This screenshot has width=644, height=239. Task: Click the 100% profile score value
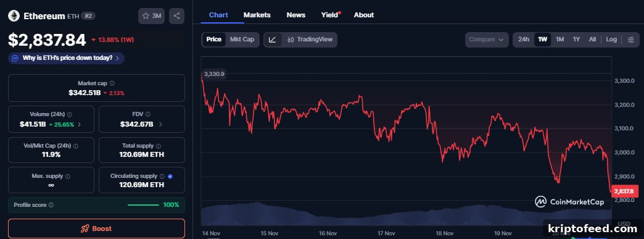[x=171, y=205]
